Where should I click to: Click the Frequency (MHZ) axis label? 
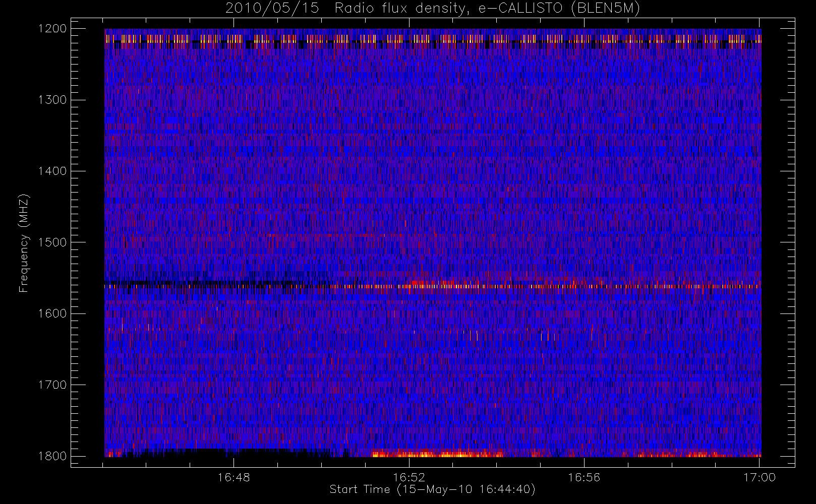[24, 243]
